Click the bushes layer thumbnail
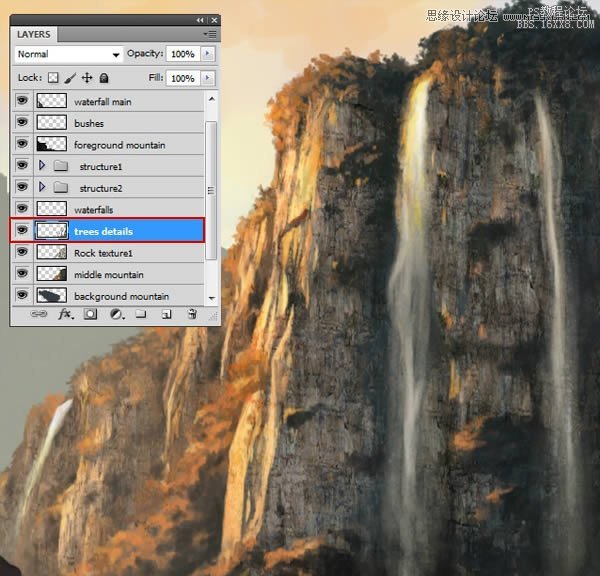This screenshot has width=600, height=576. (52, 122)
